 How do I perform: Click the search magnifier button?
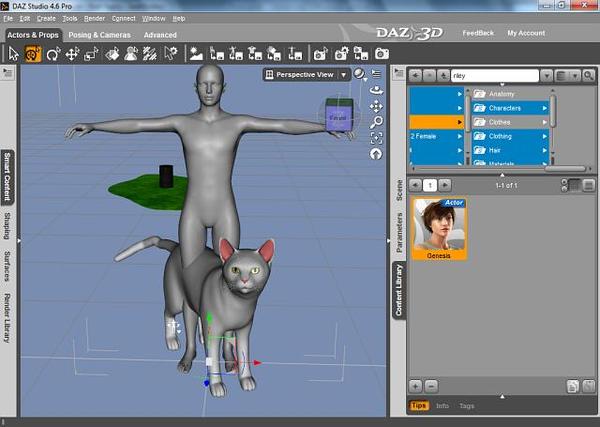(x=589, y=76)
